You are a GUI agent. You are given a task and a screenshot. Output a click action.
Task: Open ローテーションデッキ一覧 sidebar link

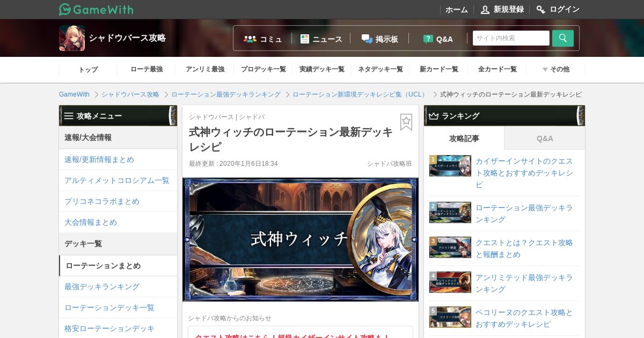[109, 307]
